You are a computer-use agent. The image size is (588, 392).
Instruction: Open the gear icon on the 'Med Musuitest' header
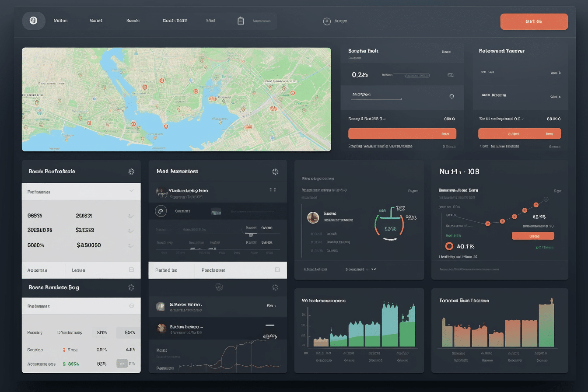point(275,171)
